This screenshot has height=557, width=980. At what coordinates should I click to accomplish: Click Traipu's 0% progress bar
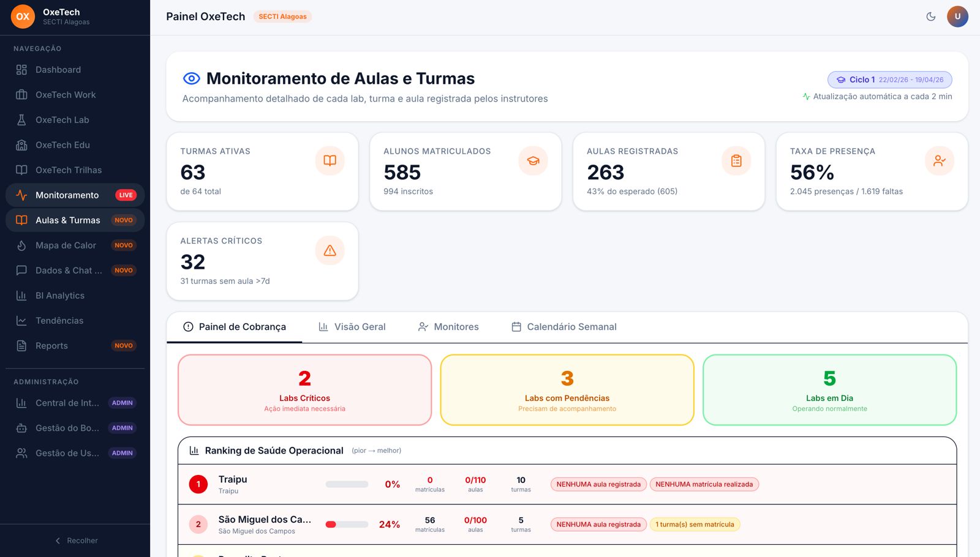click(x=346, y=484)
